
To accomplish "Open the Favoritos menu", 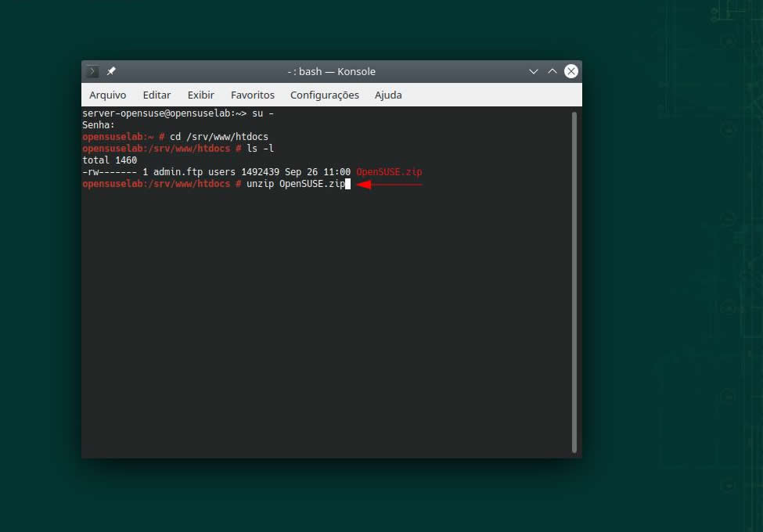I will (x=252, y=95).
